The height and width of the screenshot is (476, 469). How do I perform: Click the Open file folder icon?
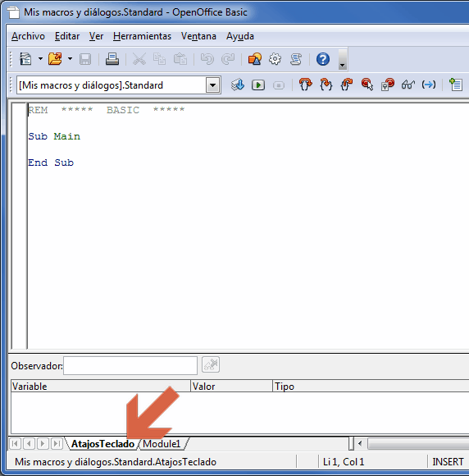(x=55, y=59)
